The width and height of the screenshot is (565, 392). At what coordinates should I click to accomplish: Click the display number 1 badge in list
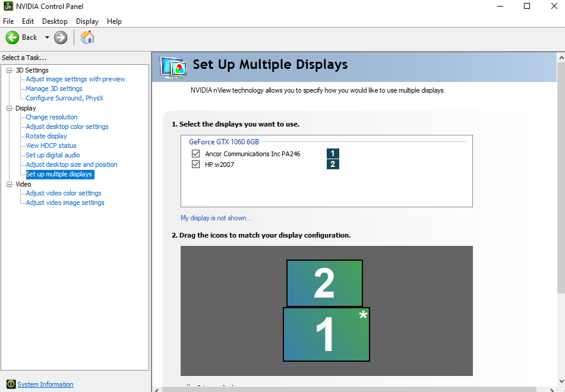(x=333, y=153)
